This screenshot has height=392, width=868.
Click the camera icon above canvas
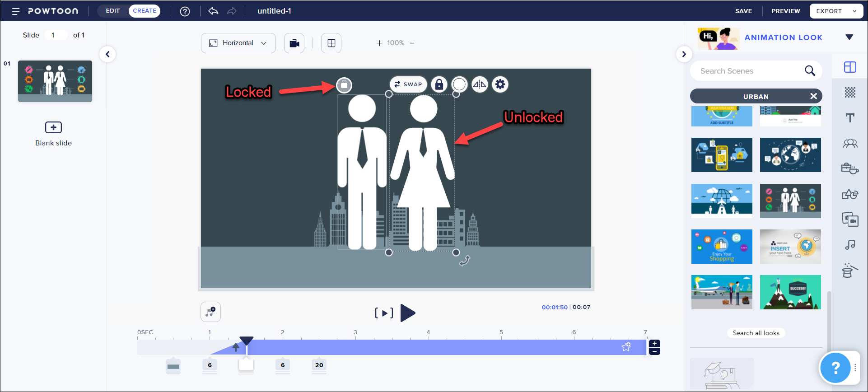click(294, 43)
